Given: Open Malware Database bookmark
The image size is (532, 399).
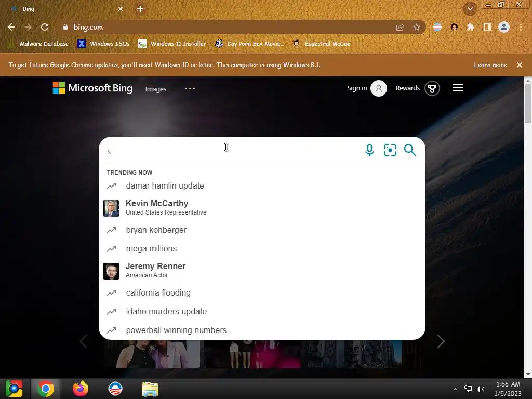Looking at the screenshot, I should (x=39, y=44).
